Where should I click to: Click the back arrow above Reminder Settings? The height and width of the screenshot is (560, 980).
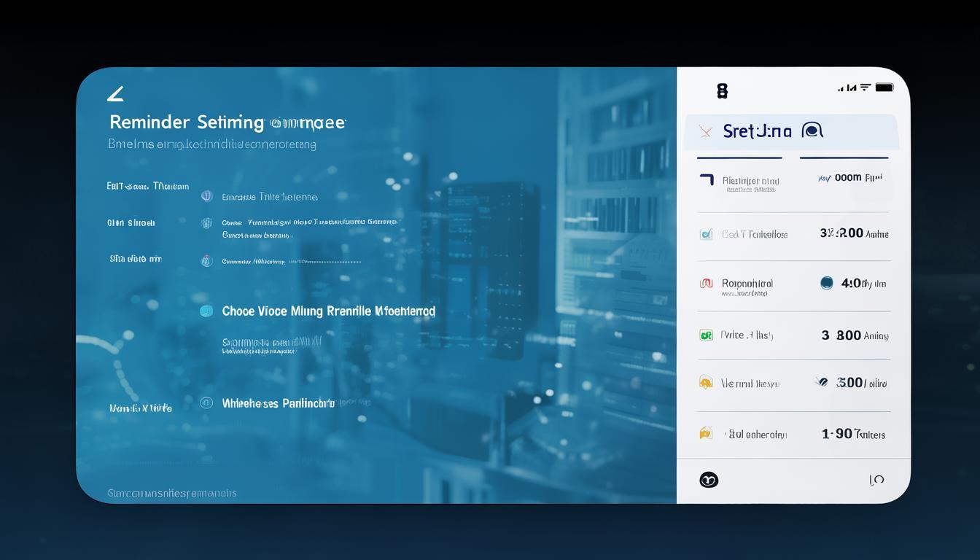coord(115,93)
